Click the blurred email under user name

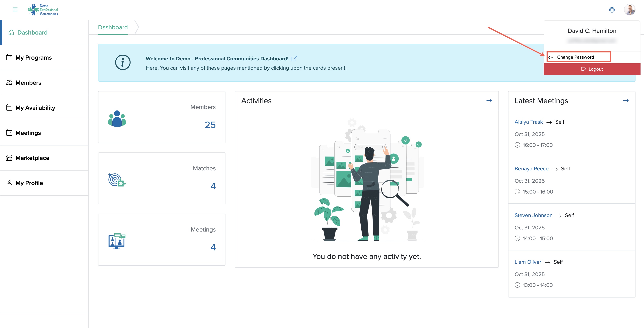(x=592, y=41)
